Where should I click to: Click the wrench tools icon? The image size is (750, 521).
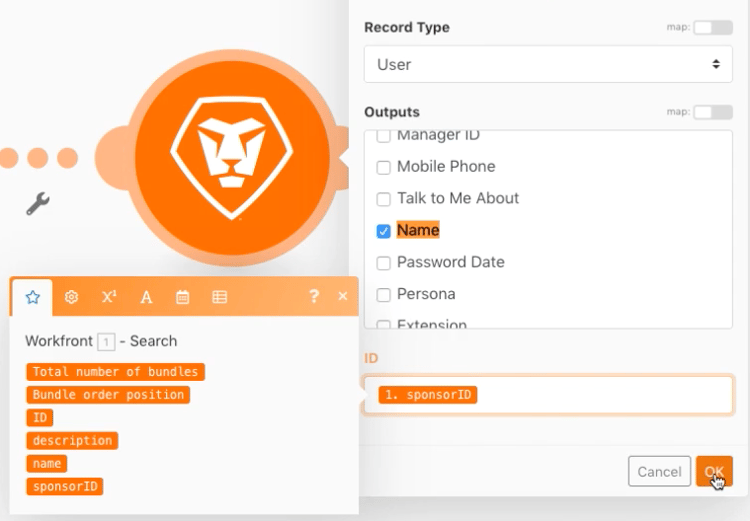coord(38,203)
